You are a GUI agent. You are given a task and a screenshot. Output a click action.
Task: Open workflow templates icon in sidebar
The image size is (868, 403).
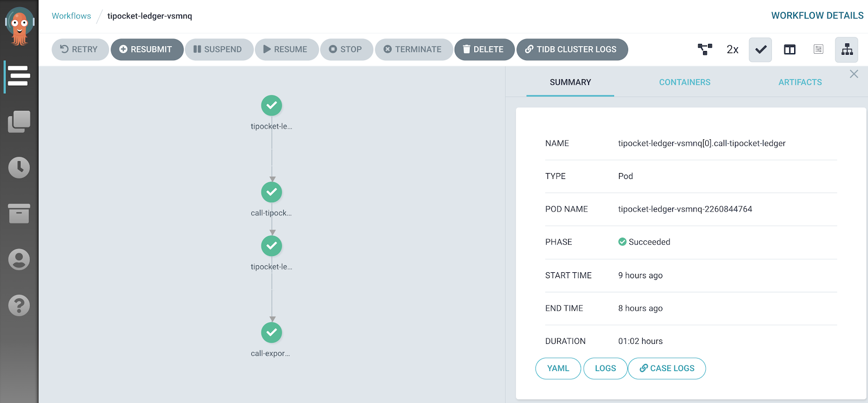[18, 121]
